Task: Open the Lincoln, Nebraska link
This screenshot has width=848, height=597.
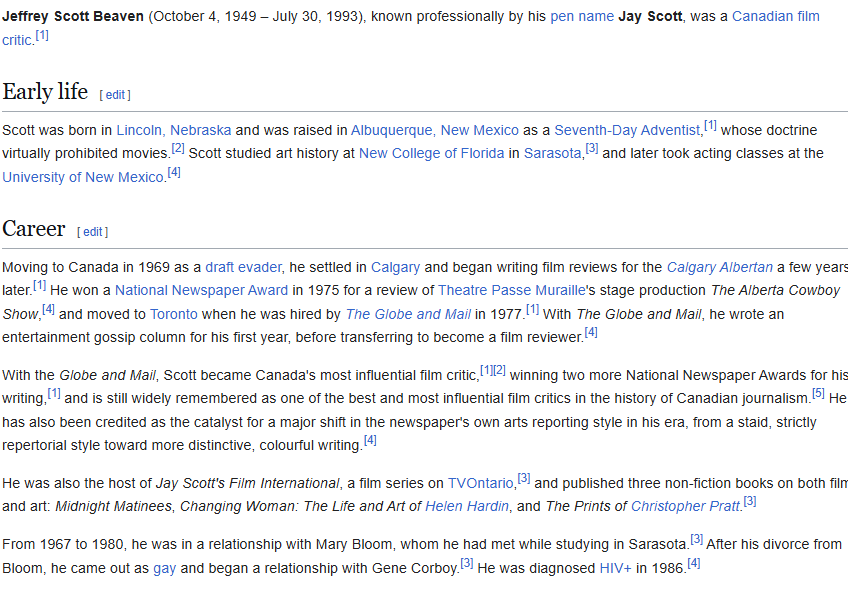Action: pos(174,130)
